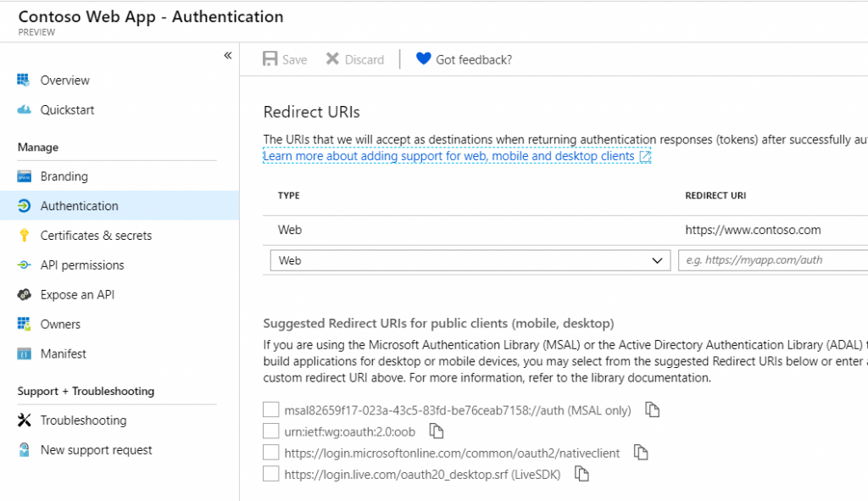Open Learn more about adding support link
Image resolution: width=868 pixels, height=501 pixels.
tap(448, 156)
